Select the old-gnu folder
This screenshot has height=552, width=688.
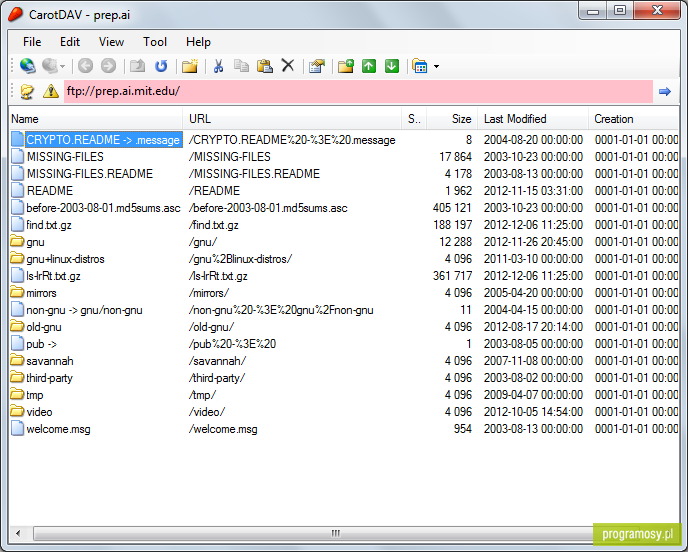(43, 327)
